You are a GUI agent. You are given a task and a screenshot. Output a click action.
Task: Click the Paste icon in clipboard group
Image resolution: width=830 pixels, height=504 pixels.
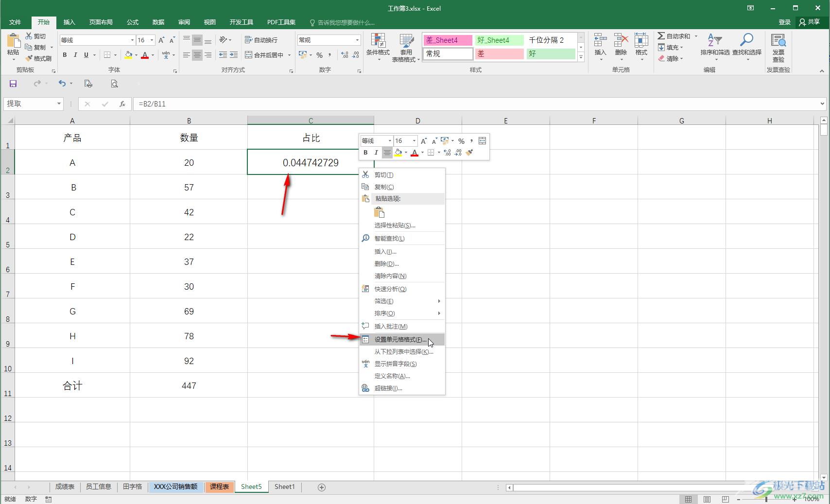coord(13,41)
